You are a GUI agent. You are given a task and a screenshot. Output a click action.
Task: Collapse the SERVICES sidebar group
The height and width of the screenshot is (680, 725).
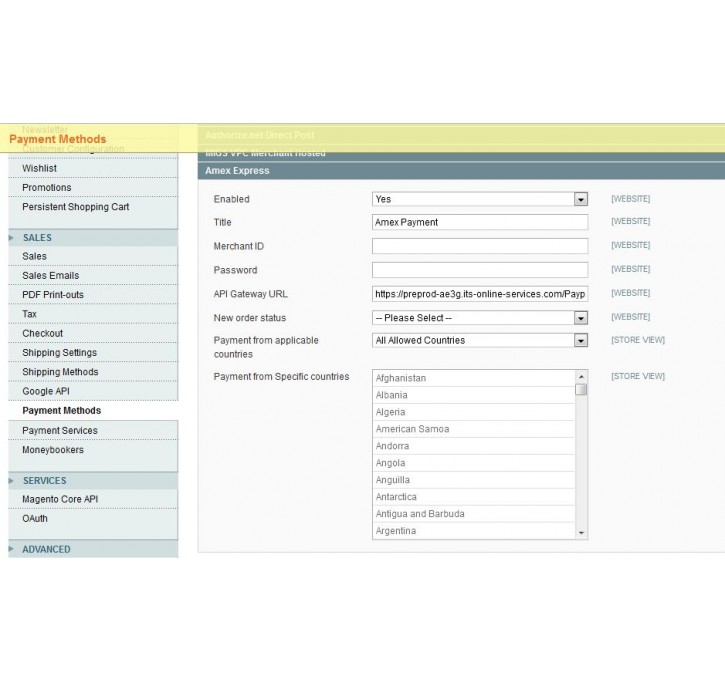pos(92,481)
